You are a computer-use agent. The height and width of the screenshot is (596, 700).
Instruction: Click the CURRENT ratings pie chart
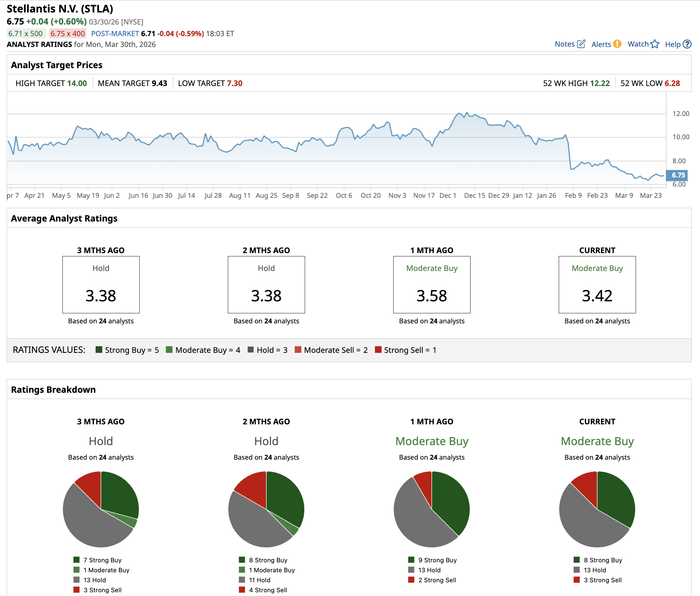point(597,509)
